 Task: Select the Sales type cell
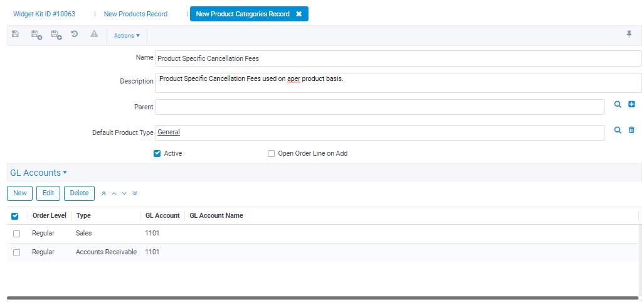pos(84,233)
